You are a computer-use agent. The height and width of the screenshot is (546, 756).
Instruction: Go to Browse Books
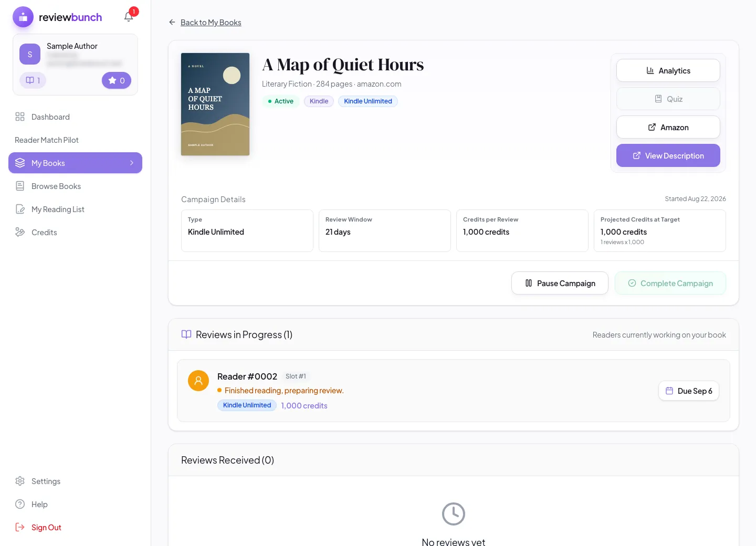pyautogui.click(x=75, y=186)
